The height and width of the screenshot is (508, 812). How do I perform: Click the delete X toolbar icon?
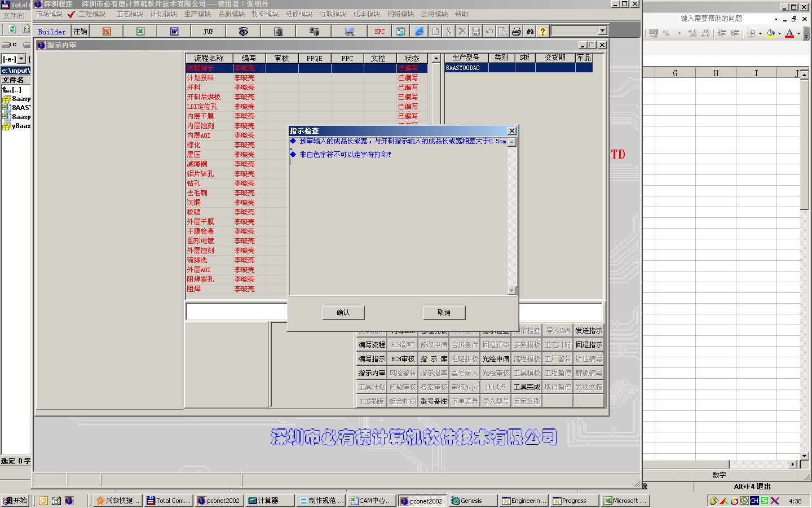tap(462, 32)
